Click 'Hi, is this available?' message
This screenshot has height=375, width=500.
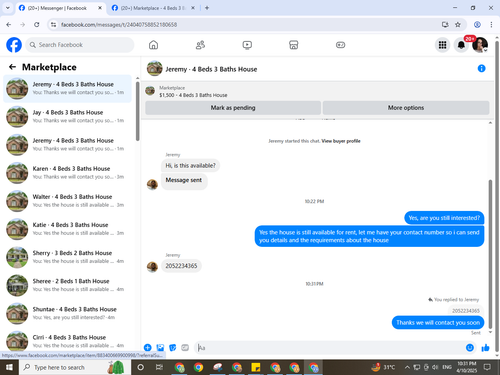pyautogui.click(x=190, y=165)
